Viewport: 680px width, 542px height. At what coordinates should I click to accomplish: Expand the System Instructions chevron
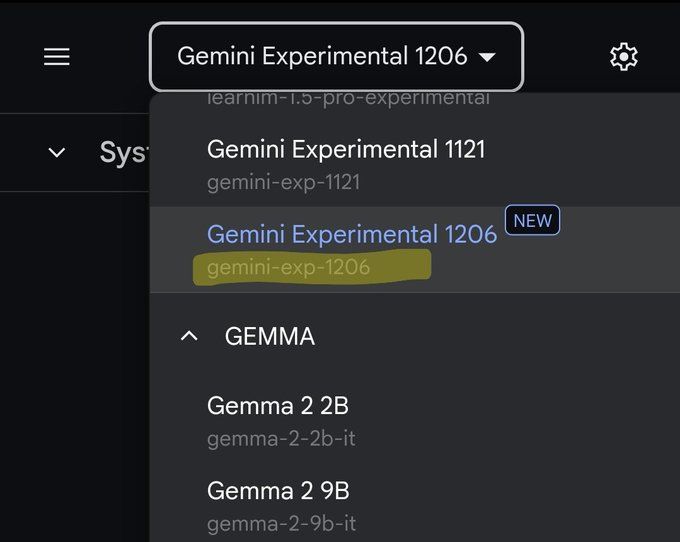tap(57, 152)
